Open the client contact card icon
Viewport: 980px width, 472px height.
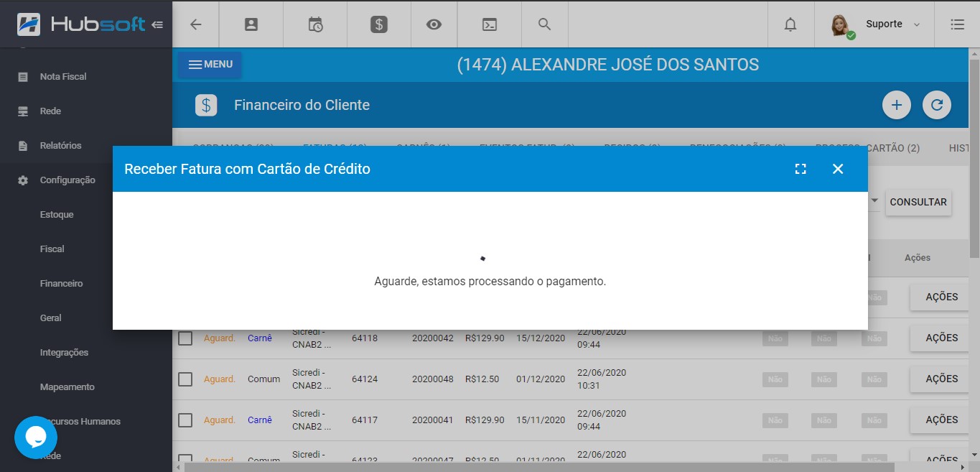click(251, 24)
